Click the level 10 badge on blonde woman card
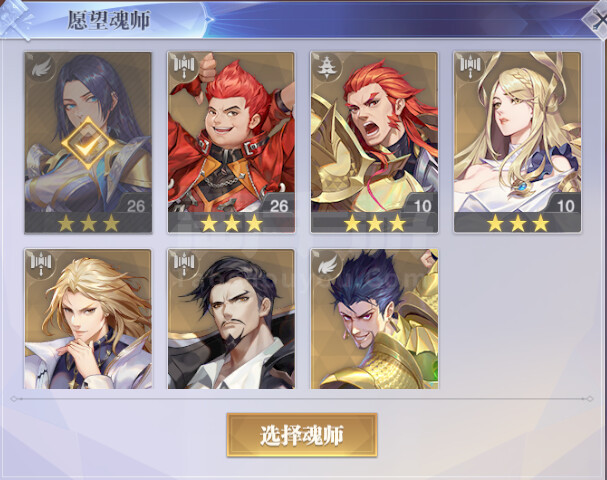The image size is (607, 480). pyautogui.click(x=566, y=206)
